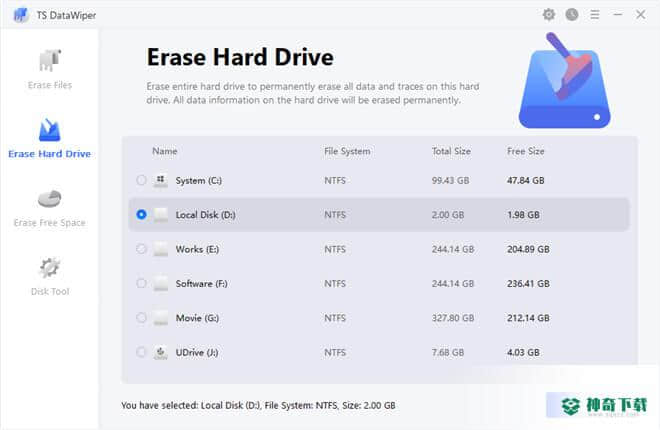660x430 pixels.
Task: Click the 99.43 GB total size value
Action: [x=450, y=180]
